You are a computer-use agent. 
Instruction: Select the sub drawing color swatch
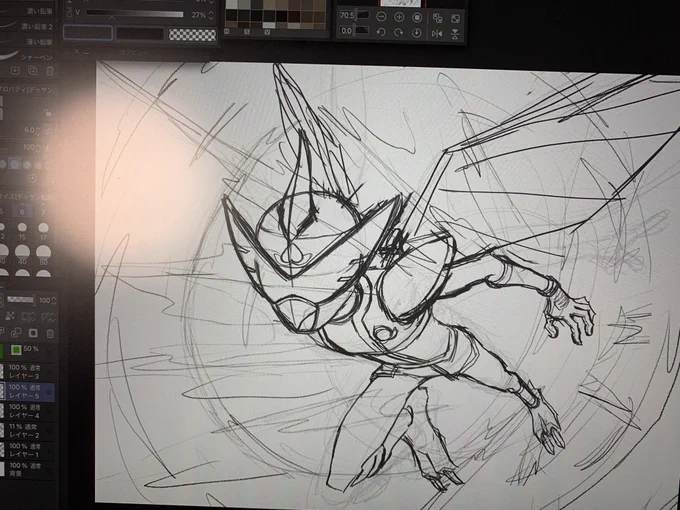tap(140, 34)
